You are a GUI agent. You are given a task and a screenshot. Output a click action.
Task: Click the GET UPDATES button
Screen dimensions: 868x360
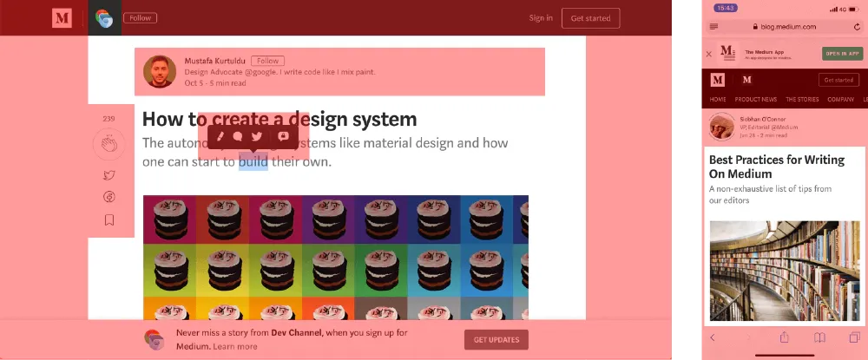point(496,339)
